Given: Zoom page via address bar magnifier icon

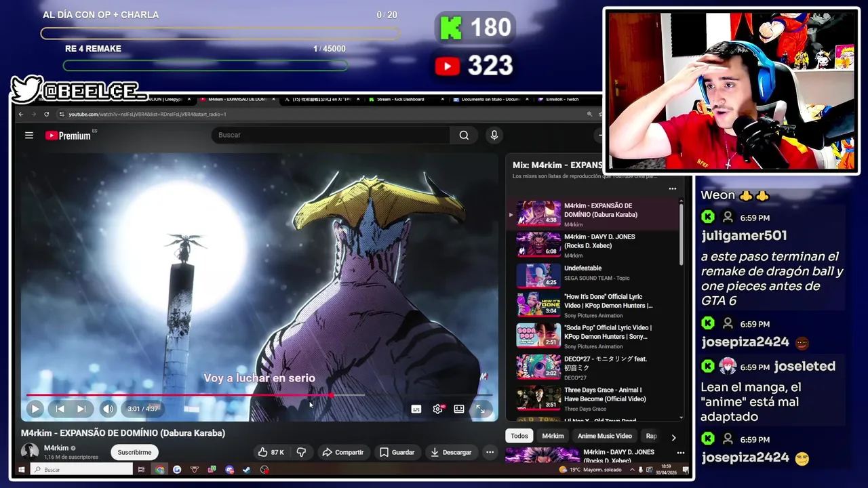Looking at the screenshot, I should (x=590, y=115).
